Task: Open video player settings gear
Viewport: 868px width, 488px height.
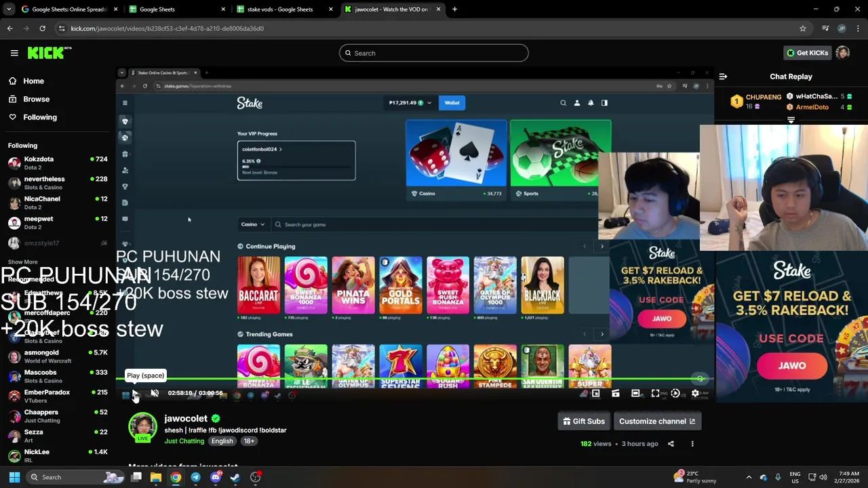Action: pyautogui.click(x=695, y=393)
